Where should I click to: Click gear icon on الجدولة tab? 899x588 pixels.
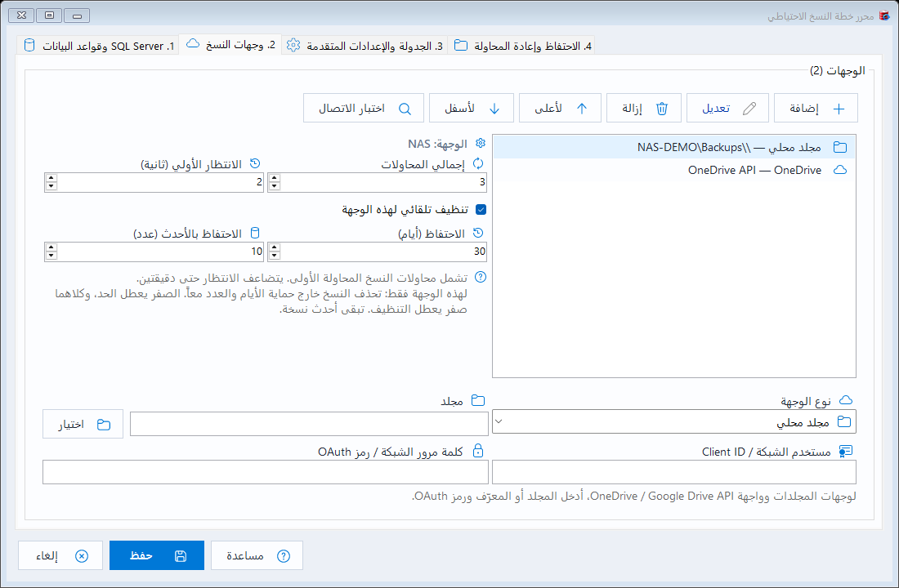coord(293,45)
